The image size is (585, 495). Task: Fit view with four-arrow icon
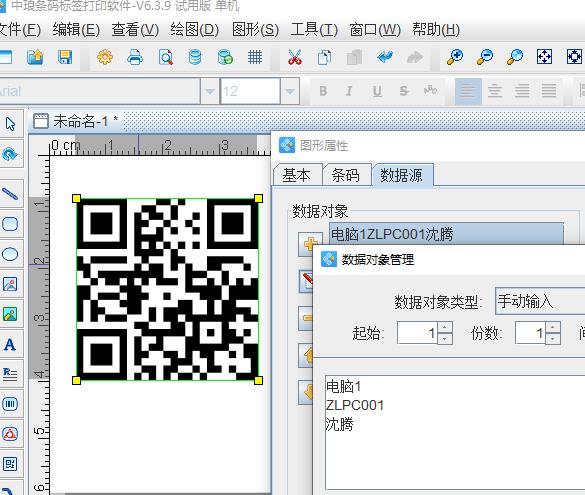[544, 57]
